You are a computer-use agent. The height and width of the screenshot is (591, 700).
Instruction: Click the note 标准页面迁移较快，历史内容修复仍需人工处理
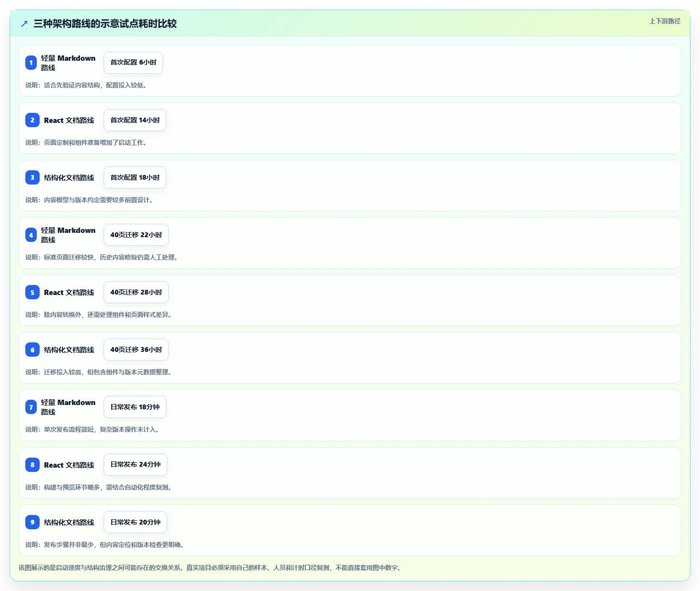point(102,257)
